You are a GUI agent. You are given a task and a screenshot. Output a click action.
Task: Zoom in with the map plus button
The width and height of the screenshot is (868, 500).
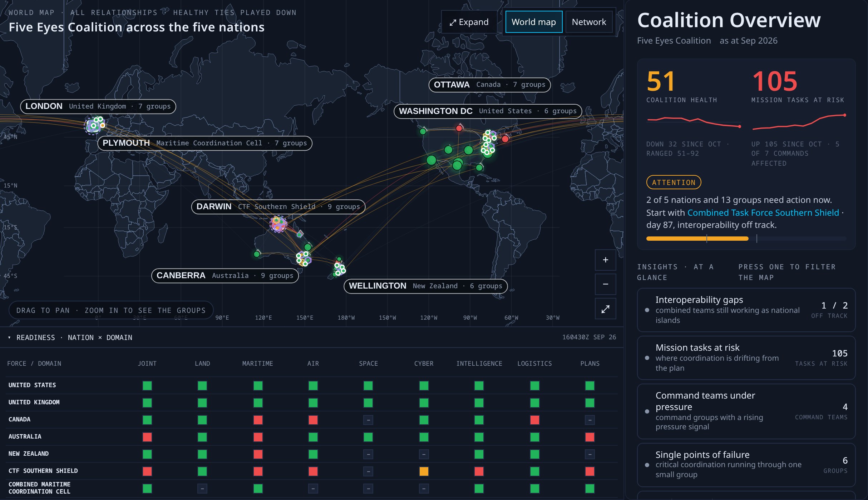[x=605, y=260]
